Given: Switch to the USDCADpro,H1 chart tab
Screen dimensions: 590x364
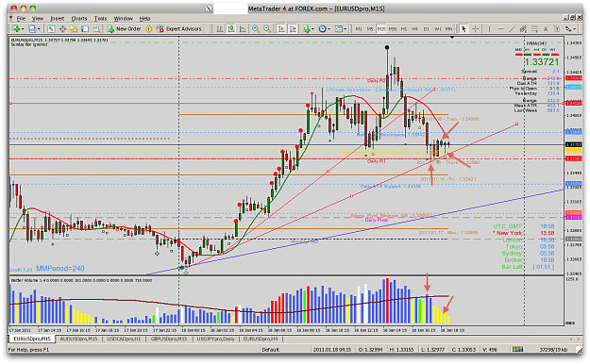Looking at the screenshot, I should tap(124, 339).
